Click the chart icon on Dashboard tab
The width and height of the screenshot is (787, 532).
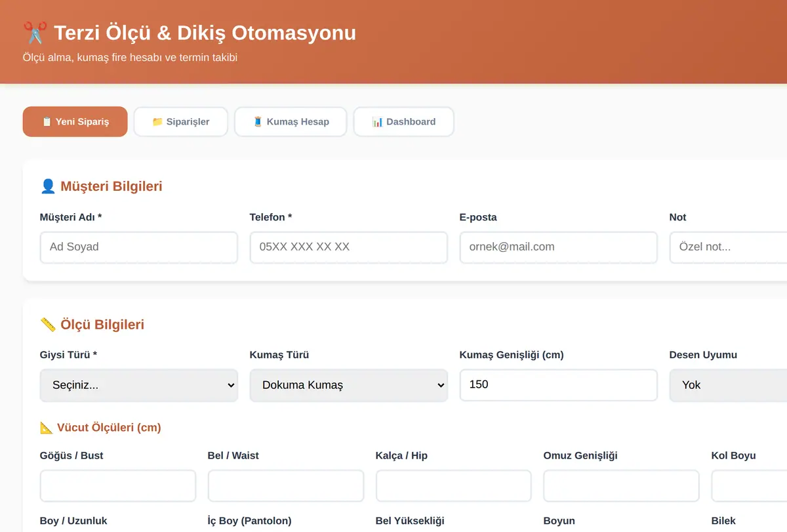pos(377,122)
